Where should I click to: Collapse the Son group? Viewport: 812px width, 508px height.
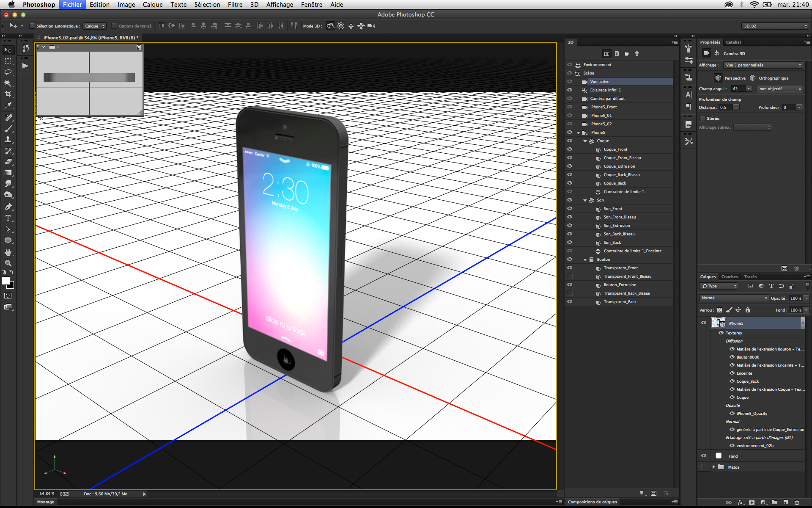pyautogui.click(x=585, y=200)
